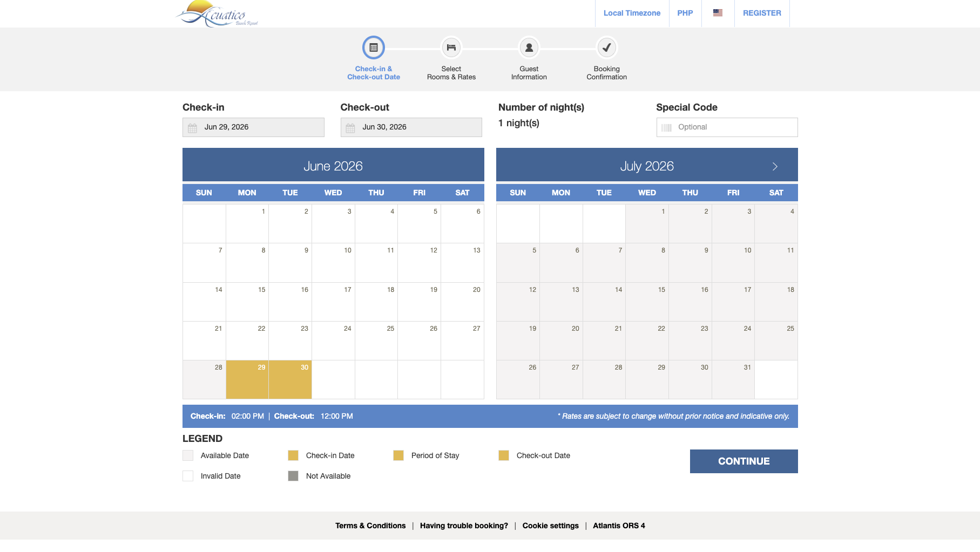Click the Not Available legend swatch

click(x=293, y=476)
